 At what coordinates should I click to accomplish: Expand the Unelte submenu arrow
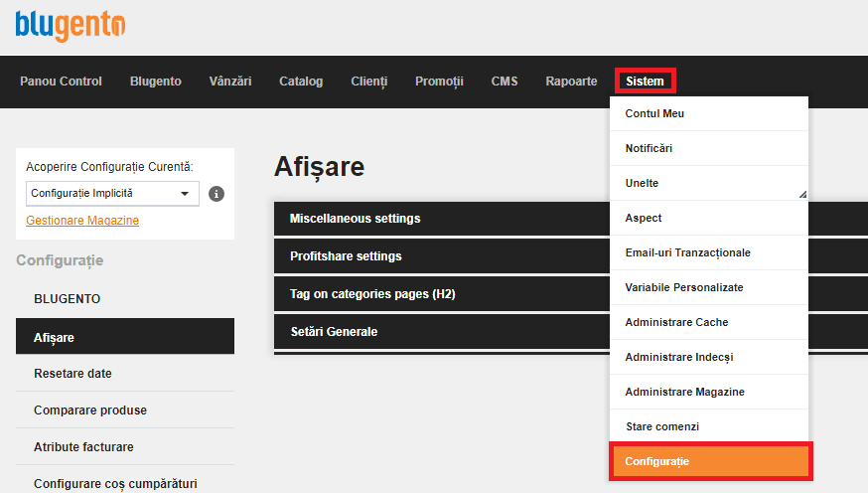tap(802, 194)
